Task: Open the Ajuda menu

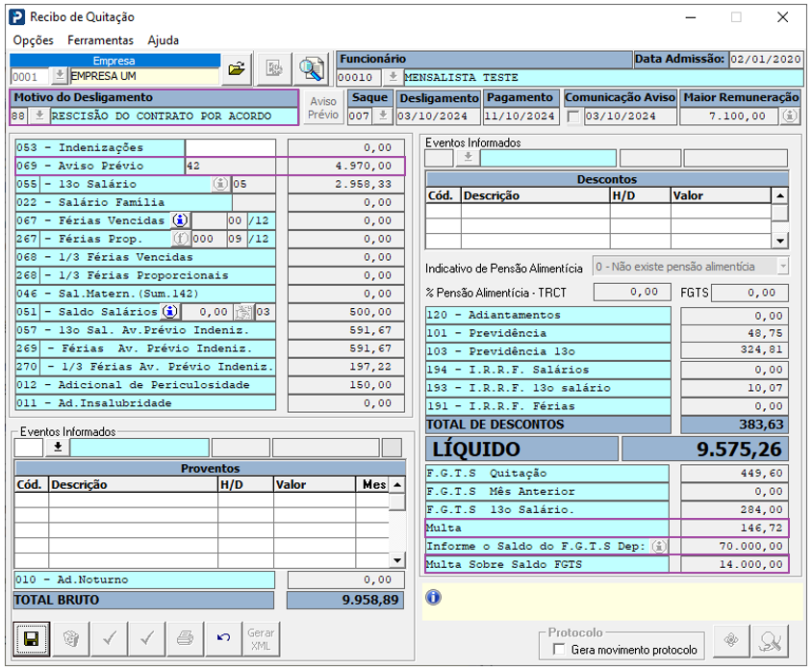Action: [164, 40]
